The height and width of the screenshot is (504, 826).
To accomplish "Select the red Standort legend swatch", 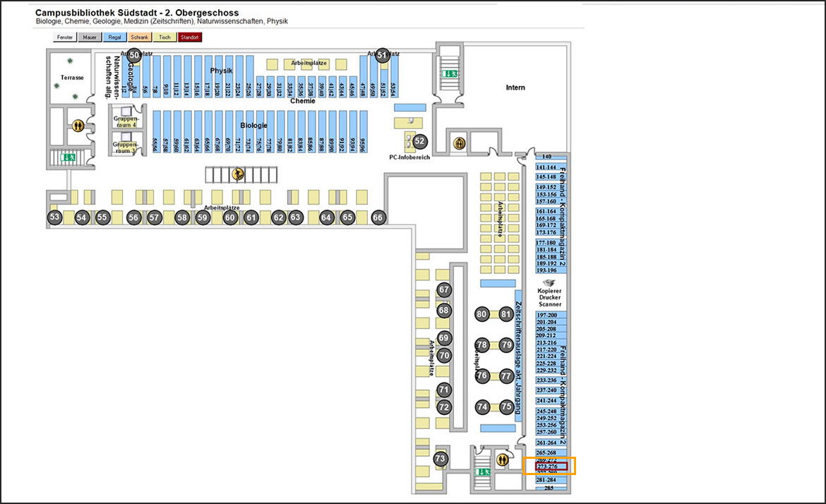I will [190, 37].
